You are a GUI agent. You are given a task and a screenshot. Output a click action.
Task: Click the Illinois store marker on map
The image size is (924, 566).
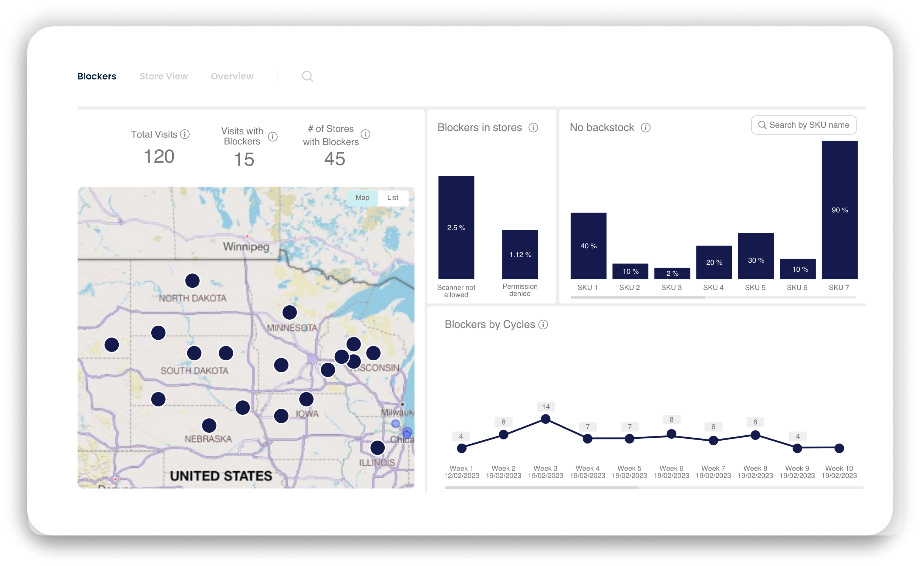[378, 447]
